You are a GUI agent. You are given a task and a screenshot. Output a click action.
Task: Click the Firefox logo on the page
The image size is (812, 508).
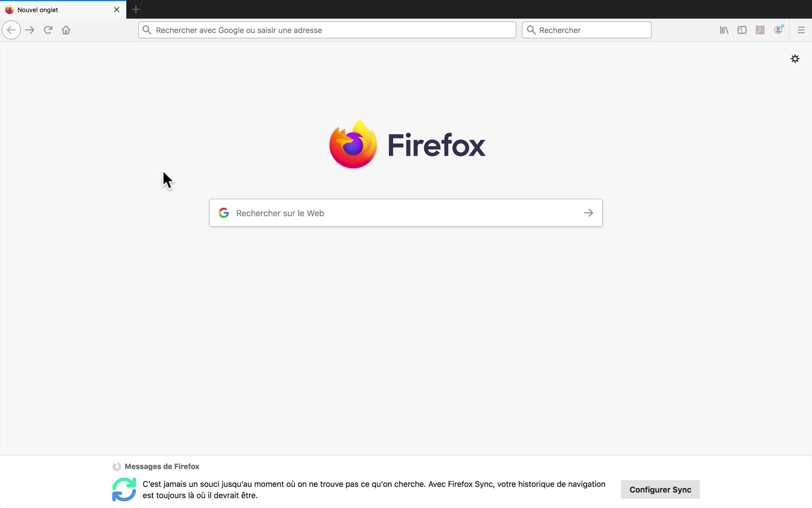tap(407, 144)
